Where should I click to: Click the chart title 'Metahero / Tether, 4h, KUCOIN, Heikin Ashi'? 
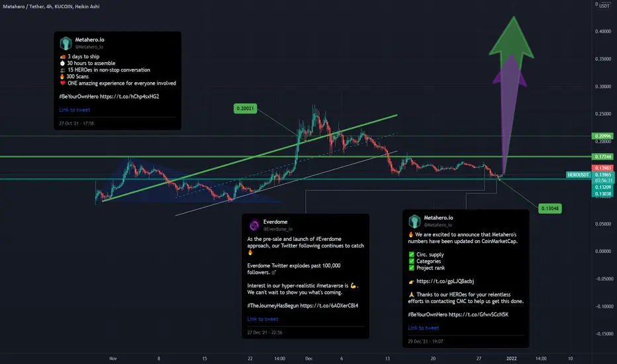tap(51, 7)
